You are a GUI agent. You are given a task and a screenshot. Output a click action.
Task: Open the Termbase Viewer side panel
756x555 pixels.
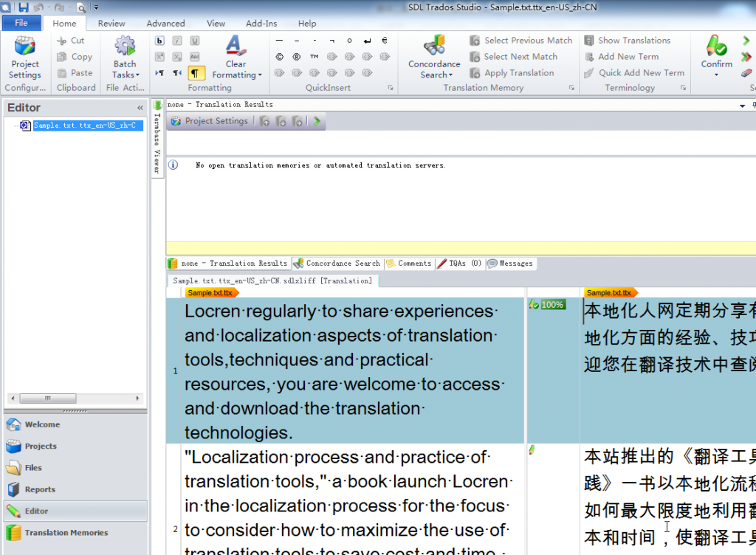(157, 140)
